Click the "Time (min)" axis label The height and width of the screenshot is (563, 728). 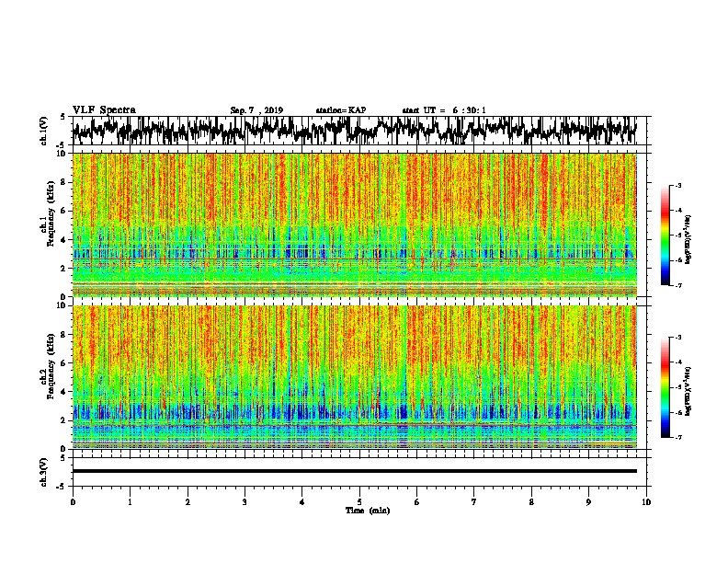(x=368, y=511)
